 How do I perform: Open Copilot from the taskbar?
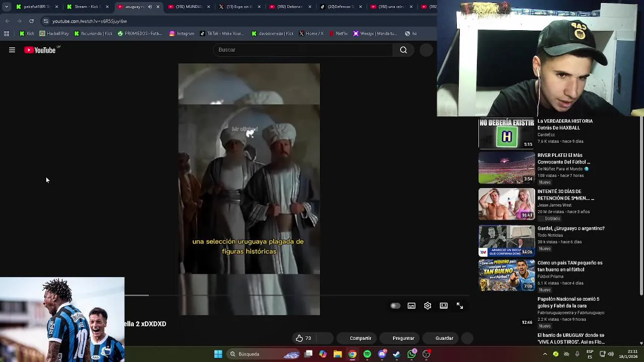pos(323,354)
